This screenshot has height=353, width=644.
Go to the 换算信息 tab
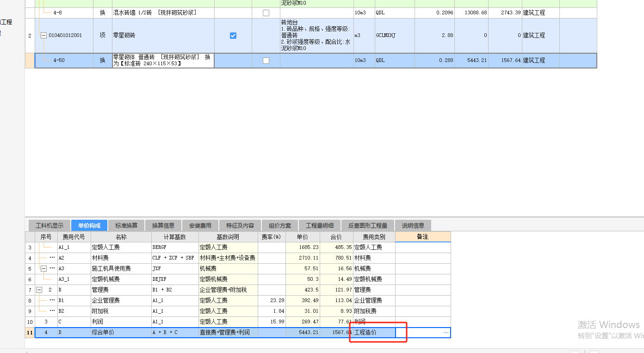coord(163,226)
